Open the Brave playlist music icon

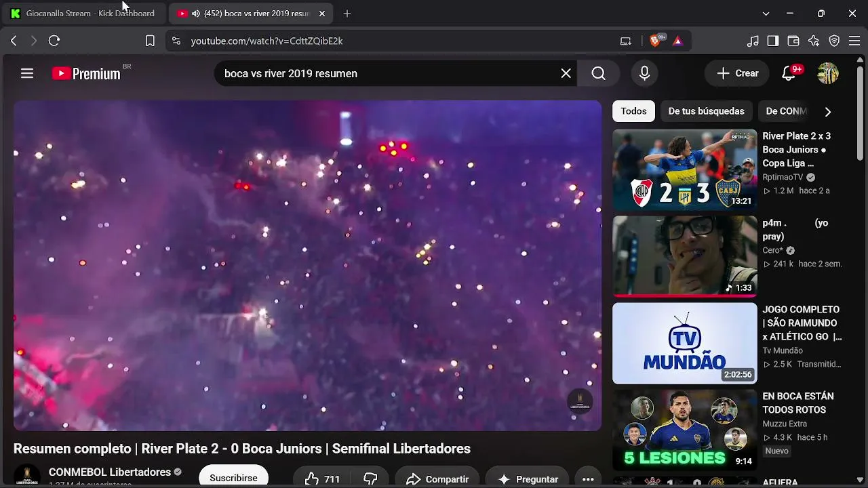coord(753,41)
